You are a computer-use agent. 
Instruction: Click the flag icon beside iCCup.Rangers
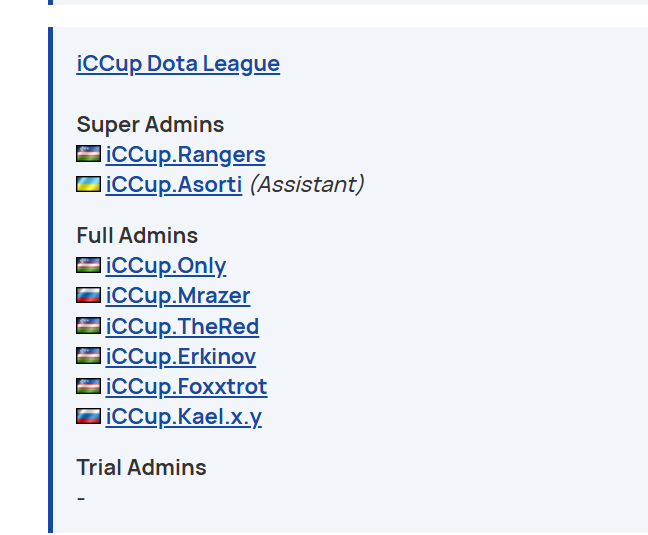point(88,154)
